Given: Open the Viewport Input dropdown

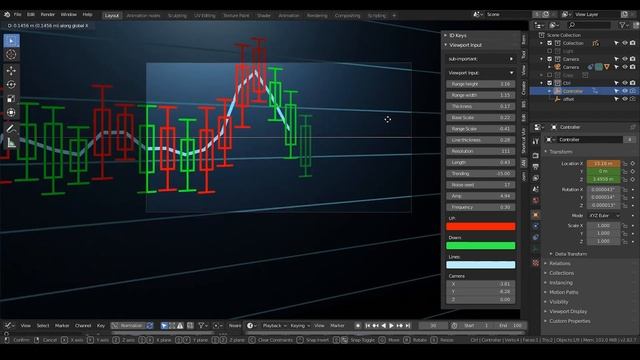Looking at the screenshot, I should click(480, 73).
